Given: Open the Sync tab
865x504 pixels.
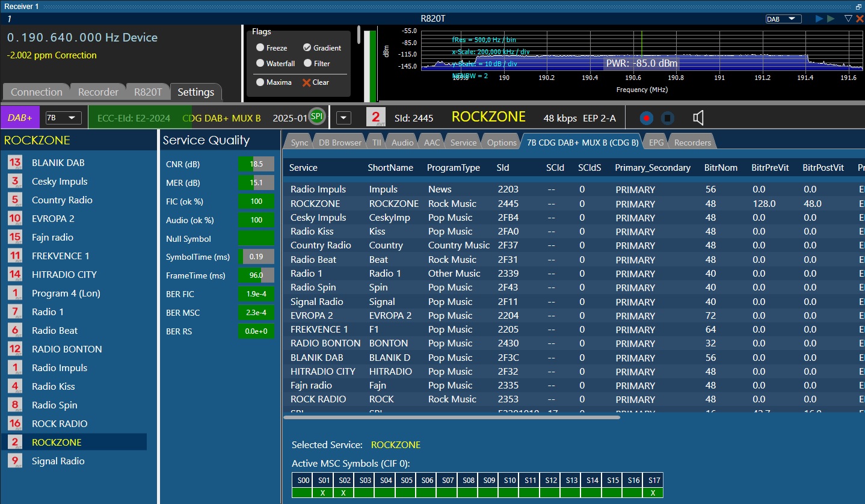Looking at the screenshot, I should pyautogui.click(x=300, y=143).
